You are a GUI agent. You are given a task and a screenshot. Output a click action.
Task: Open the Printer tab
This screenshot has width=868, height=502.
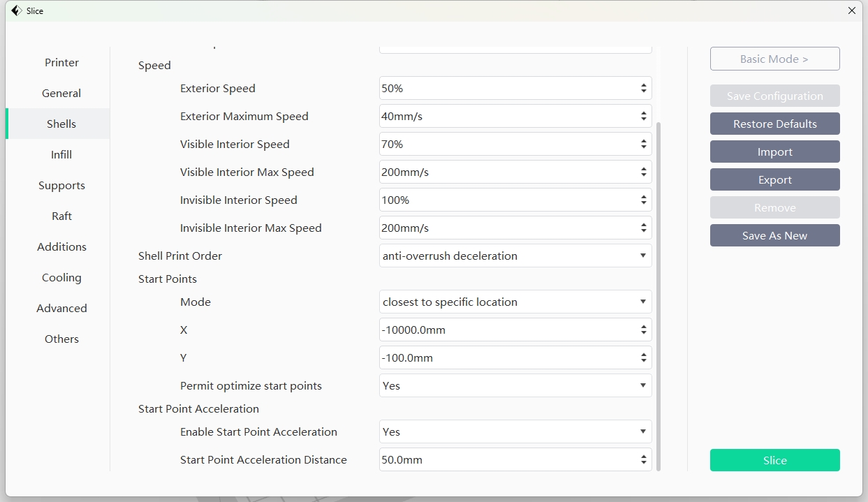61,62
